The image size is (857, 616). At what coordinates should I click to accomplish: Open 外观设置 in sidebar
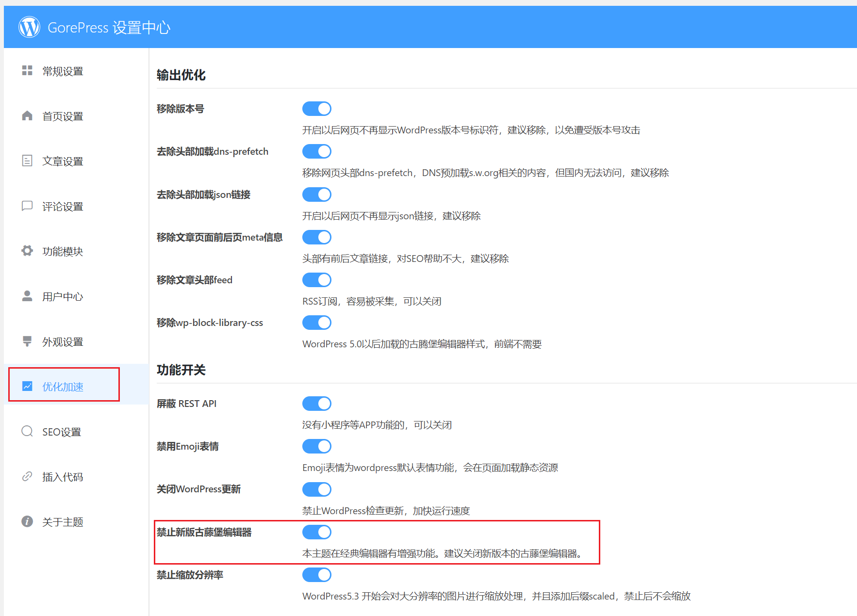(x=76, y=342)
